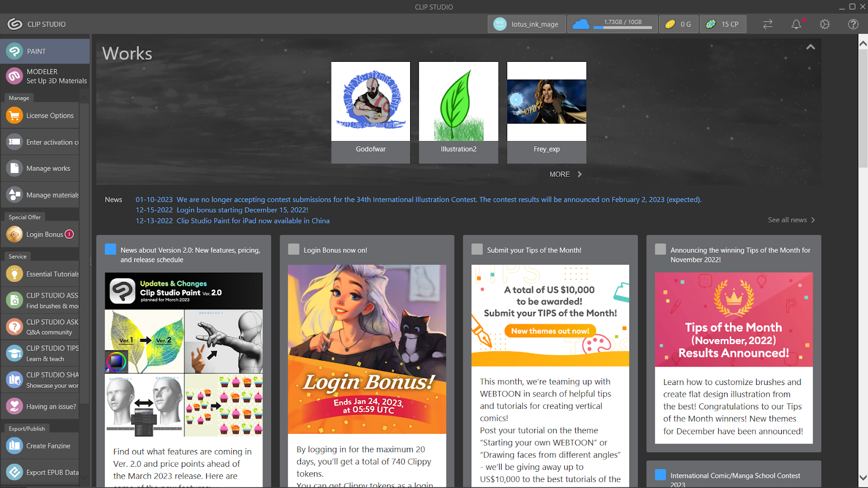The height and width of the screenshot is (488, 868).
Task: Open CLIP STUDIO ASK Q&A community
Action: [x=40, y=327]
